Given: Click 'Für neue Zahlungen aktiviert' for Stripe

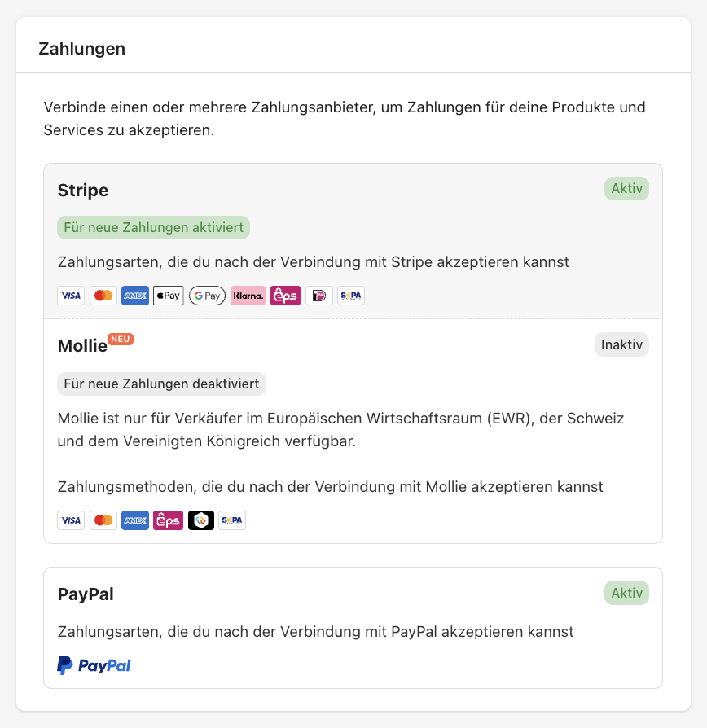Looking at the screenshot, I should pos(153,227).
